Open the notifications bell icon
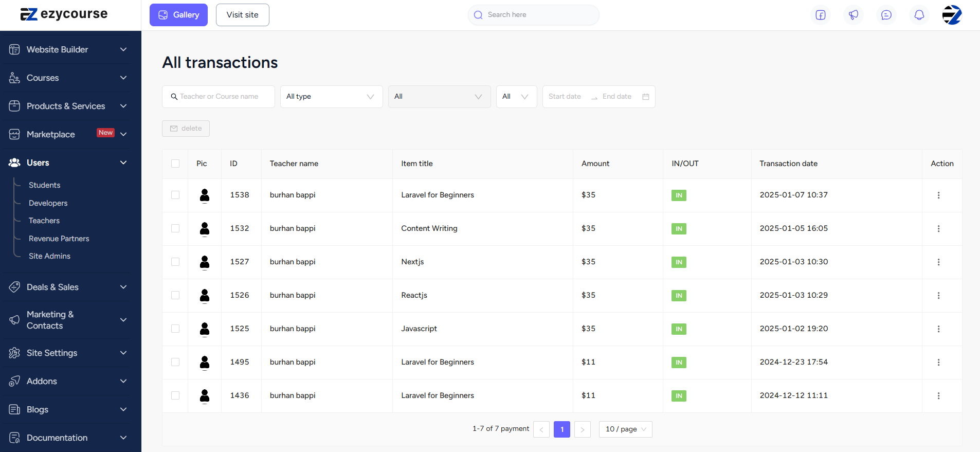This screenshot has width=980, height=452. pyautogui.click(x=919, y=15)
